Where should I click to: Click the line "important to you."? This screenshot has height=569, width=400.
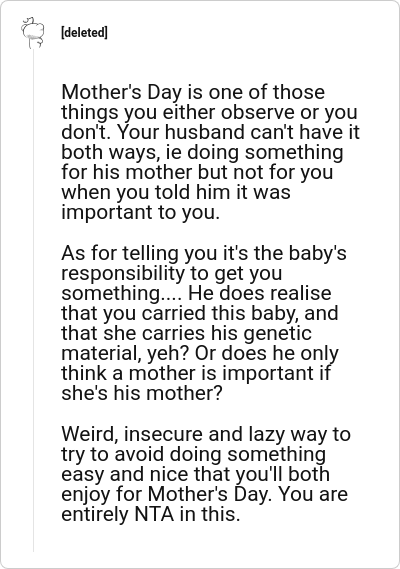(x=140, y=212)
